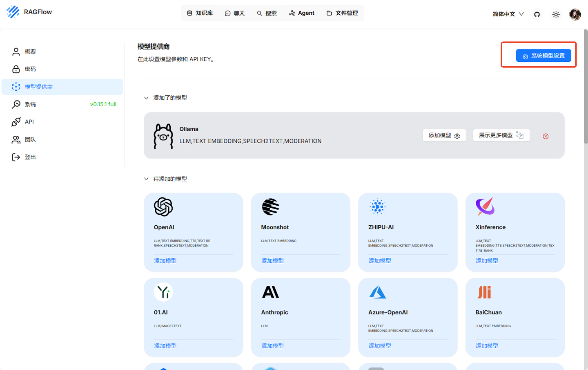The height and width of the screenshot is (370, 588).
Task: Select 模型提供商 in the sidebar
Action: tap(62, 87)
